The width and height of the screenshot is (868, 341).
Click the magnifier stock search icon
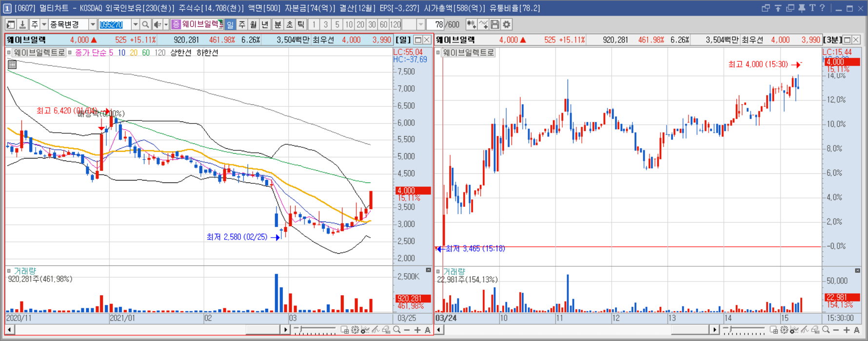point(145,24)
